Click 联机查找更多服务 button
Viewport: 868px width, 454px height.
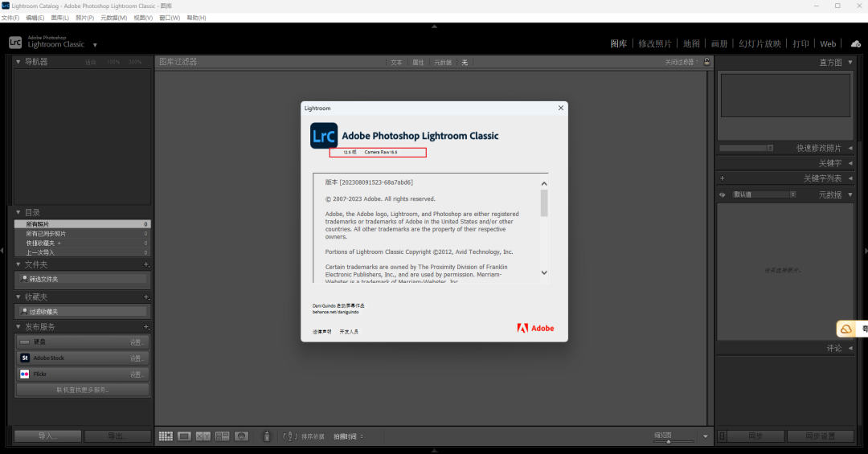tap(83, 390)
